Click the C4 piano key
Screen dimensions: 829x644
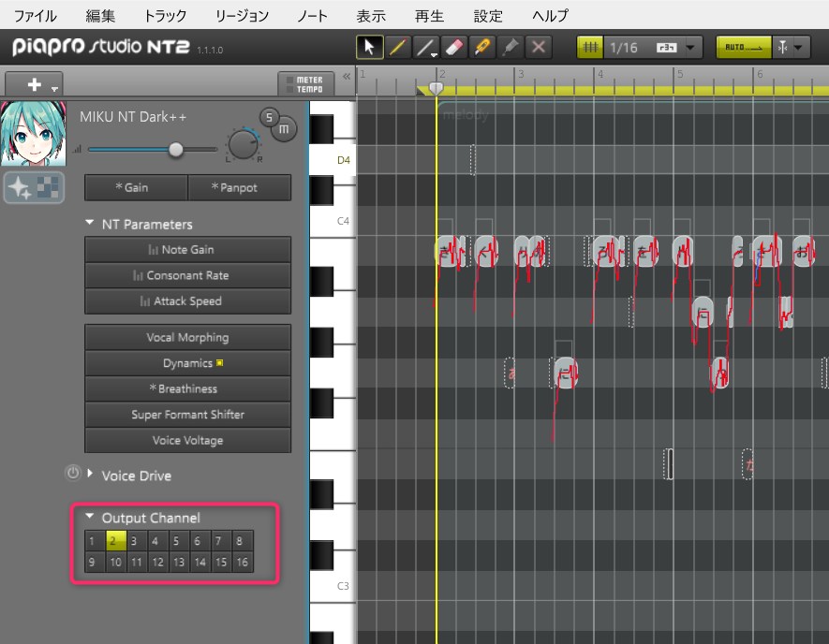[x=333, y=221]
